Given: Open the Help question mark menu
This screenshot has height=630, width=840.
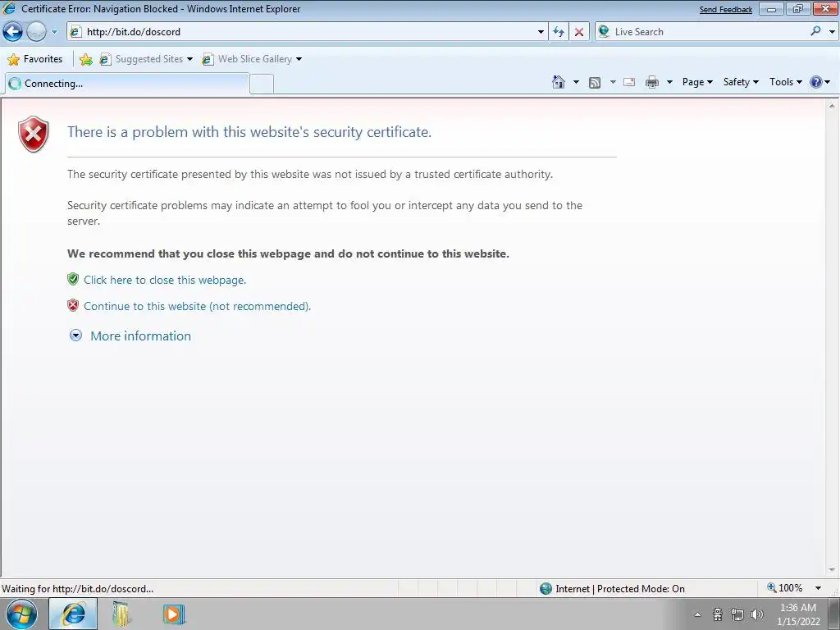Looking at the screenshot, I should click(x=819, y=82).
